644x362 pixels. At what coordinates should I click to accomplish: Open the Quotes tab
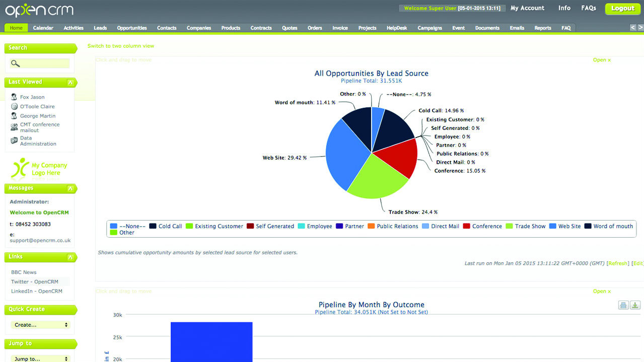click(x=290, y=28)
